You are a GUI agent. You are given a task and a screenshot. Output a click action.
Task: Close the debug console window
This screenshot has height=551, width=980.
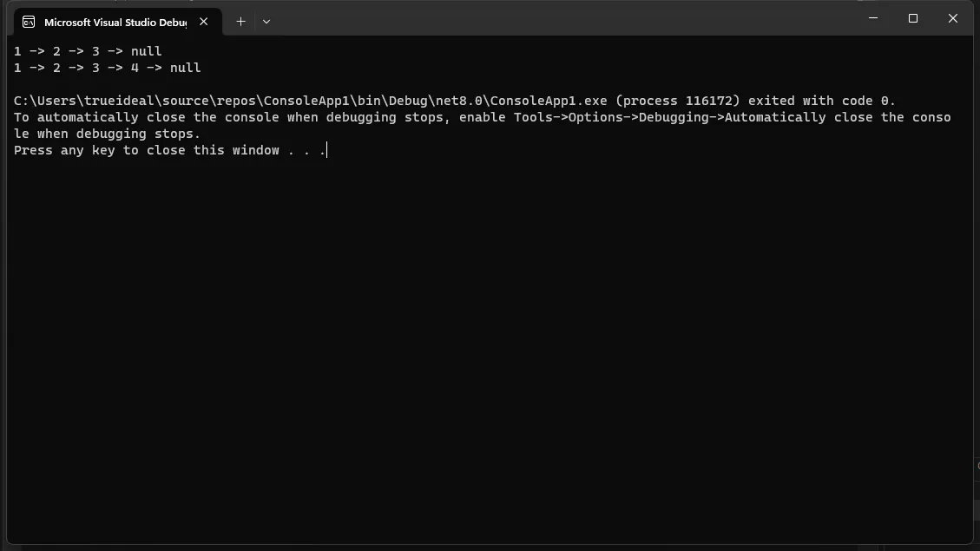(952, 18)
